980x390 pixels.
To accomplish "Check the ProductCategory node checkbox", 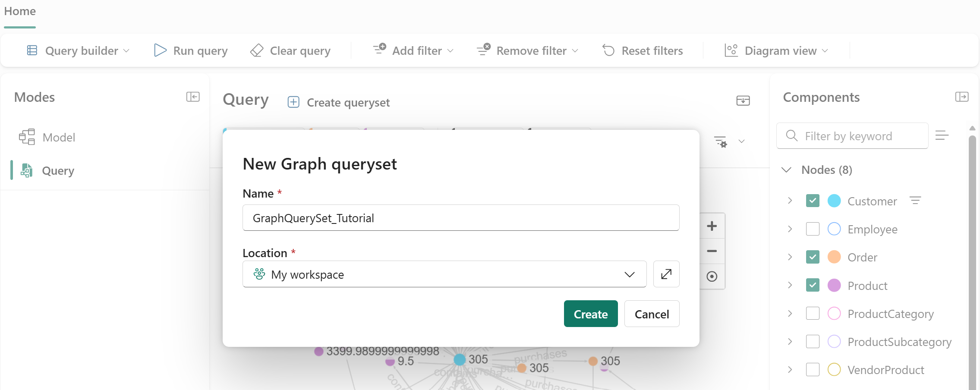I will click(813, 314).
